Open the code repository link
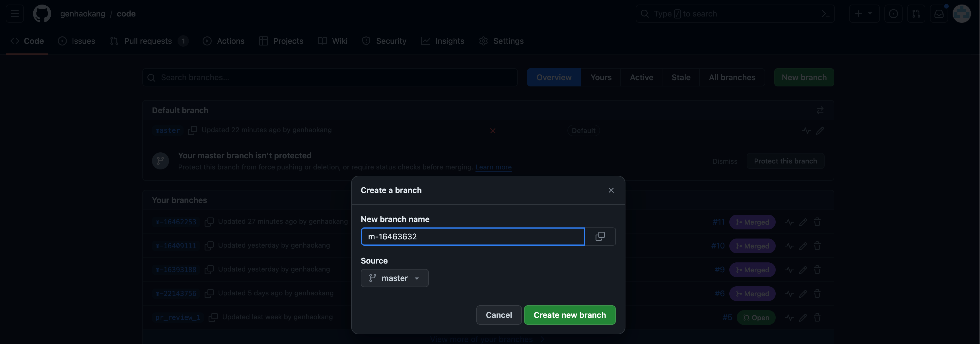 point(126,14)
